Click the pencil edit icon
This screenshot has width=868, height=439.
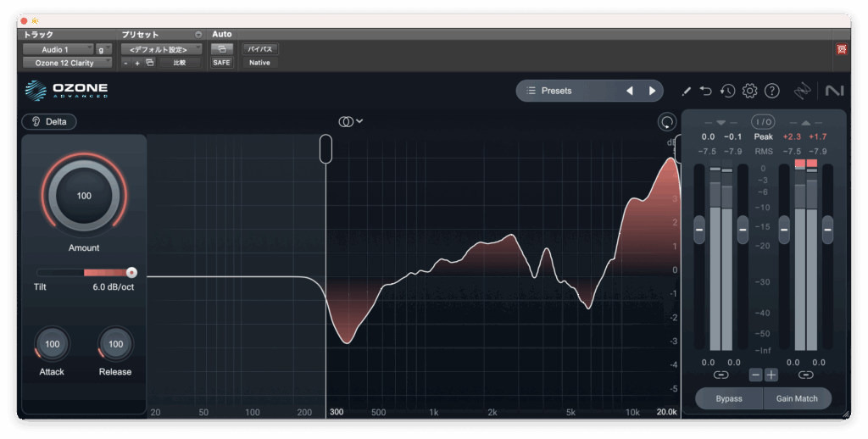point(686,91)
